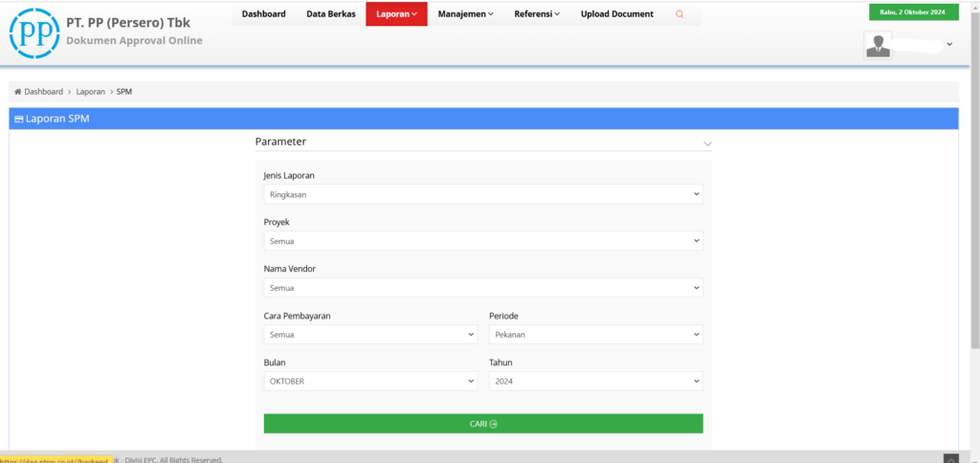The width and height of the screenshot is (980, 463).
Task: Collapse the Parameter section chevron
Action: point(707,143)
